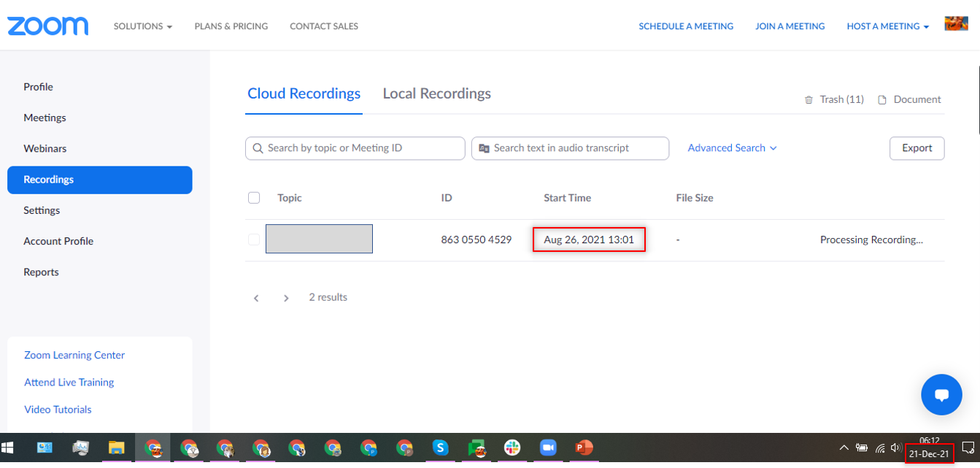Open the Host a Meeting dropdown

(887, 26)
